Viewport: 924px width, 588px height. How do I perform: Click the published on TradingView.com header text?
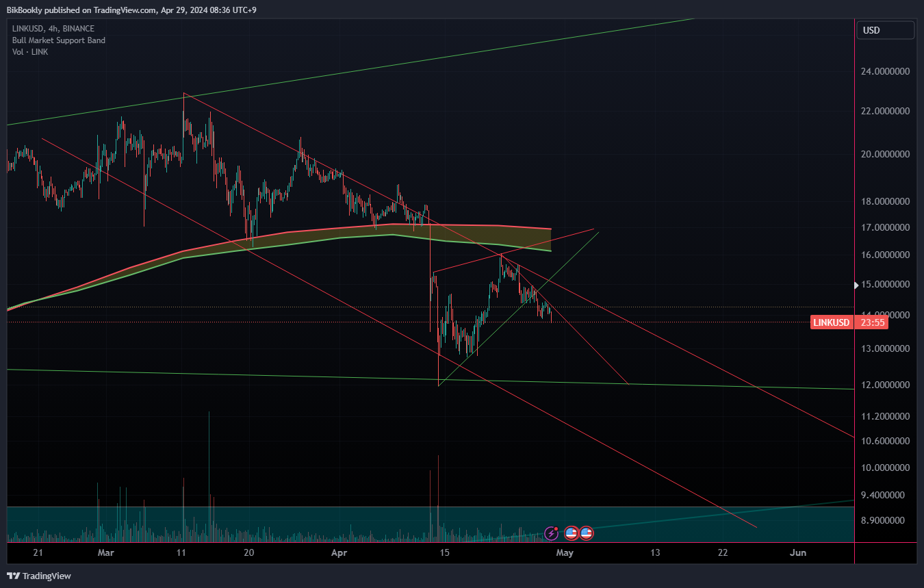click(x=132, y=11)
